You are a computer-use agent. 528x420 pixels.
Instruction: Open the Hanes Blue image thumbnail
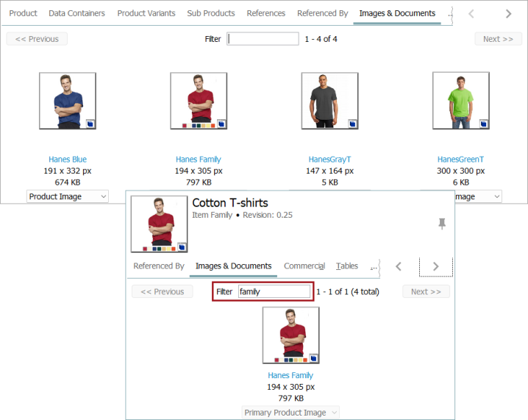(x=68, y=101)
